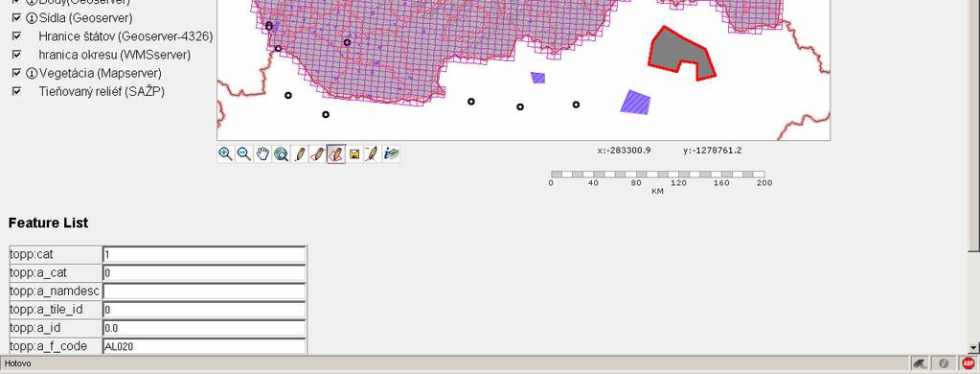
Task: Click the topp:a_namdesc input field
Action: coord(204,292)
